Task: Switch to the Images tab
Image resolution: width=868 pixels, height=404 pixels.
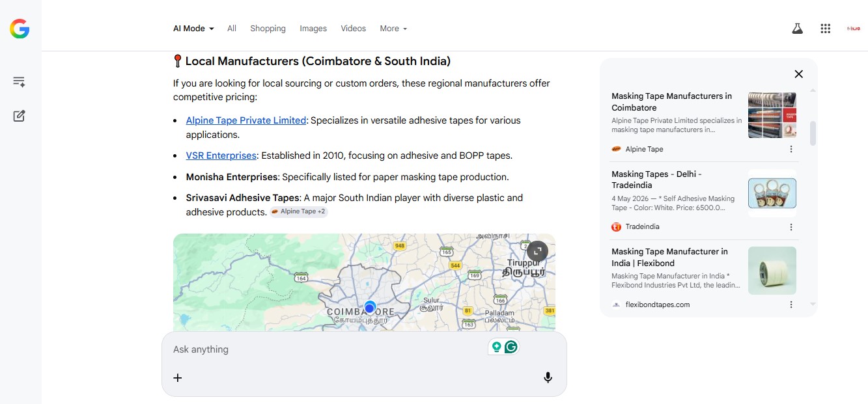Action: point(313,29)
